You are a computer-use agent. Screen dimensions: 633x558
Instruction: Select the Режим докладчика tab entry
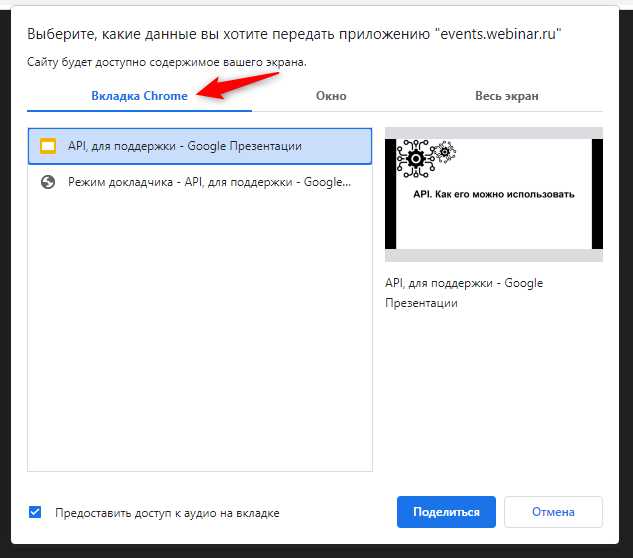[x=200, y=182]
